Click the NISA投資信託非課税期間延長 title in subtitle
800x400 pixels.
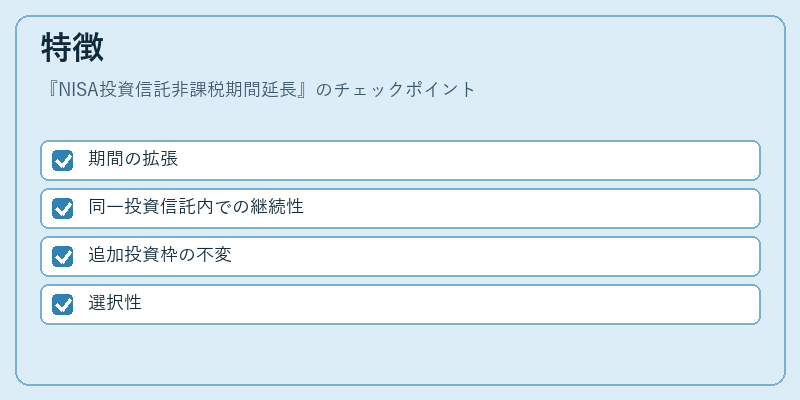coord(177,90)
